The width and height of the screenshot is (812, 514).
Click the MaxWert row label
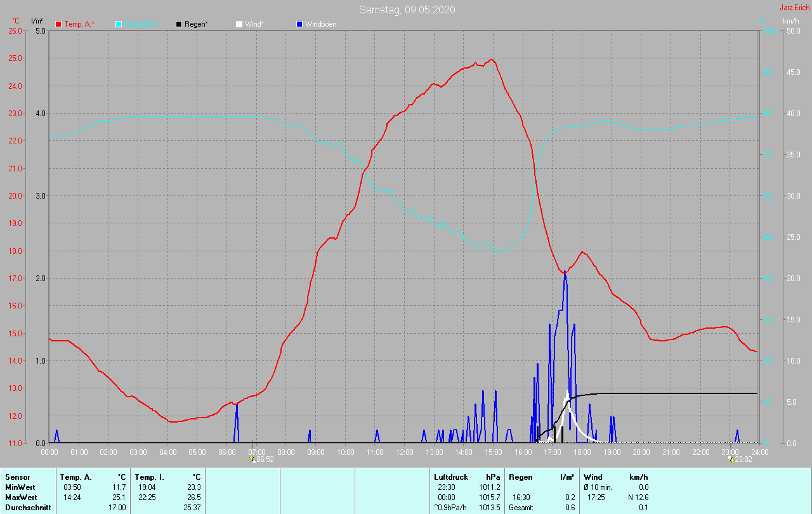[x=21, y=498]
